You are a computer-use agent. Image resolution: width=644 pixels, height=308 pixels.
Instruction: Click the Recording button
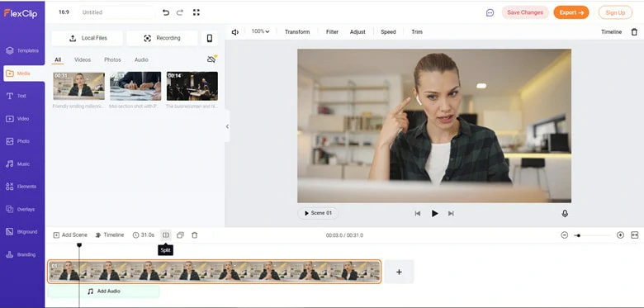point(162,38)
